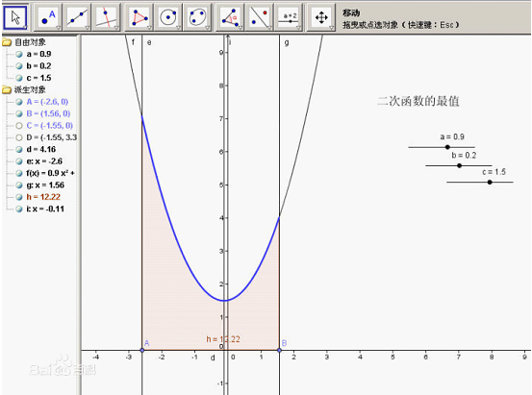The image size is (532, 395).
Task: Select the Perpendicular Line tool
Action: point(107,17)
